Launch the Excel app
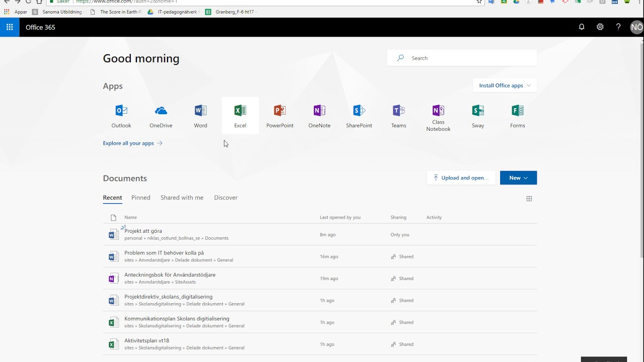This screenshot has width=644, height=362. pos(240,116)
